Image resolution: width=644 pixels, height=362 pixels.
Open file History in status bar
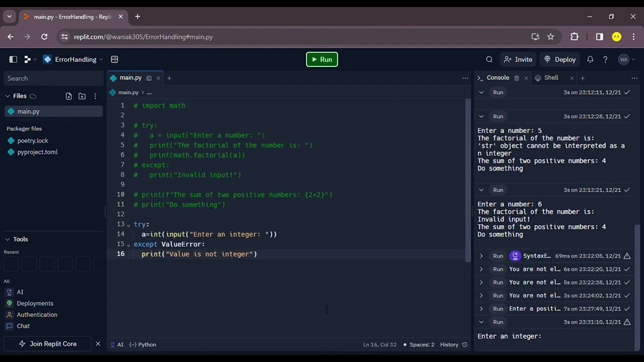coord(454,344)
